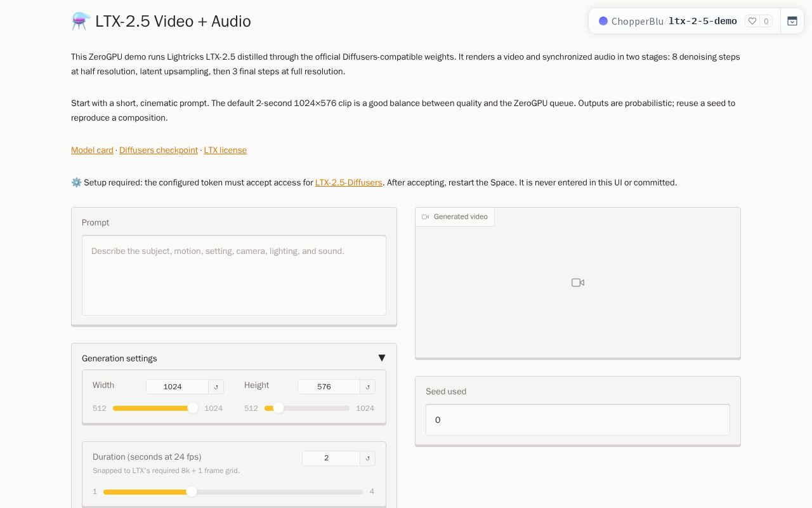Screen dimensions: 812x508
Task: Follow the LTX-2.5-Diffusers link
Action: pos(349,183)
